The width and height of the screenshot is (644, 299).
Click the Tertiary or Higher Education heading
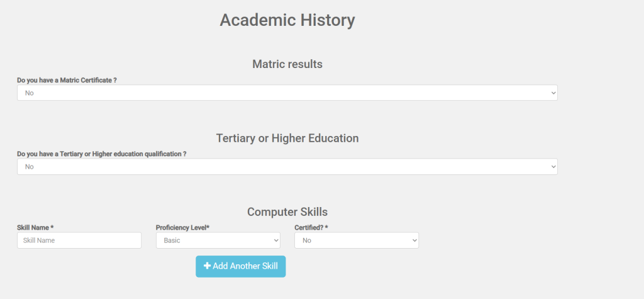coord(287,138)
